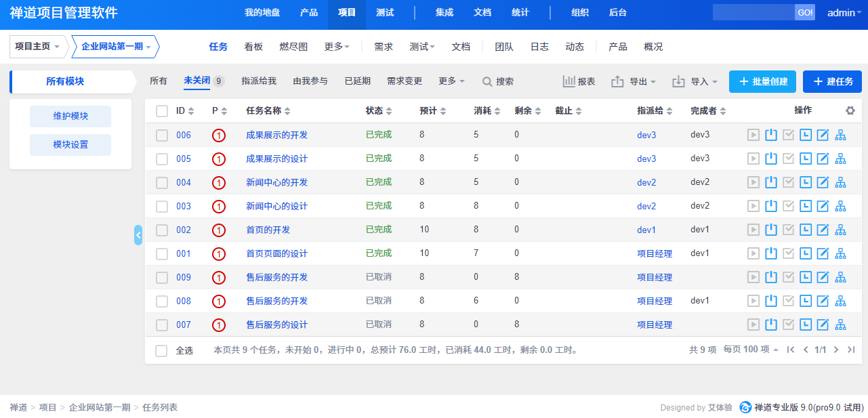Go to 我的地盘 in the top navigation
Image resolution: width=868 pixels, height=418 pixels.
click(262, 12)
